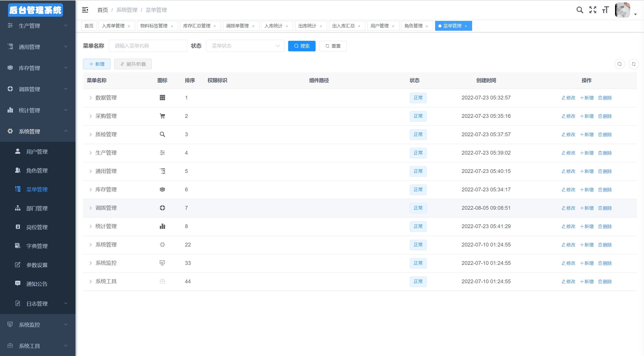644x356 pixels.
Task: Toggle fullscreen mode icon in header
Action: tap(593, 10)
